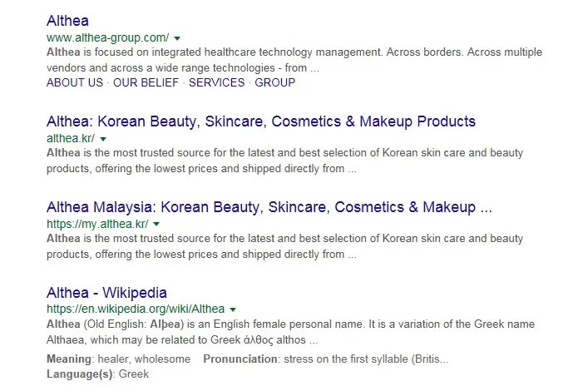Image resolution: width=588 pixels, height=391 pixels.
Task: Click the althea.kr/ green URL
Action: pyautogui.click(x=71, y=138)
